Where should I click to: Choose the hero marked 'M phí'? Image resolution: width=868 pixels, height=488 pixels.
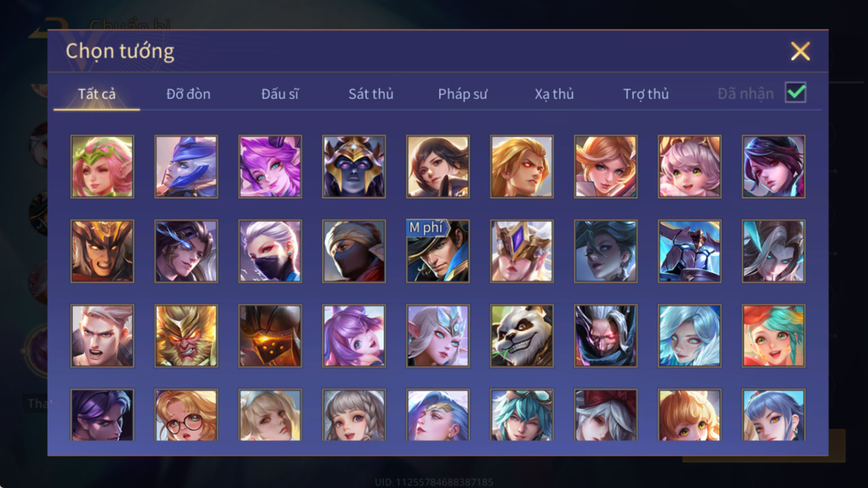click(438, 251)
